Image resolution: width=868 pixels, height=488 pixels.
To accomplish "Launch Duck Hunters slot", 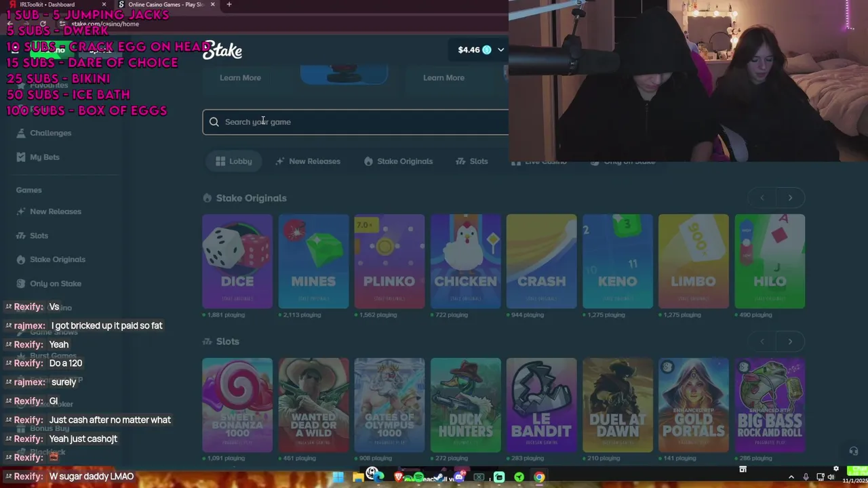I will tap(465, 405).
